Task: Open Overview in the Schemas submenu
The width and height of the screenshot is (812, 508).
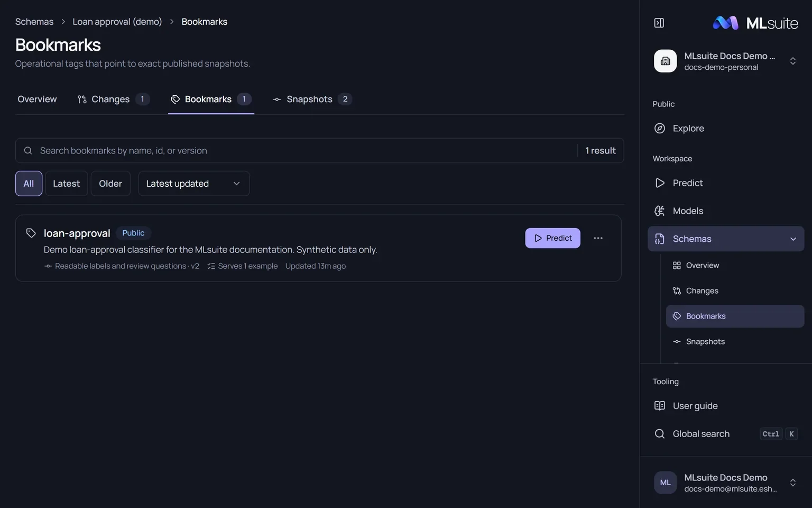Action: coord(735,266)
